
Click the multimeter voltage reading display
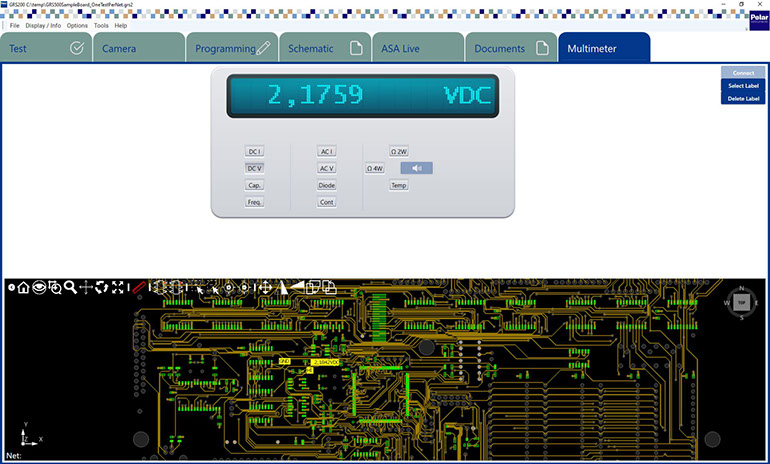pyautogui.click(x=362, y=96)
